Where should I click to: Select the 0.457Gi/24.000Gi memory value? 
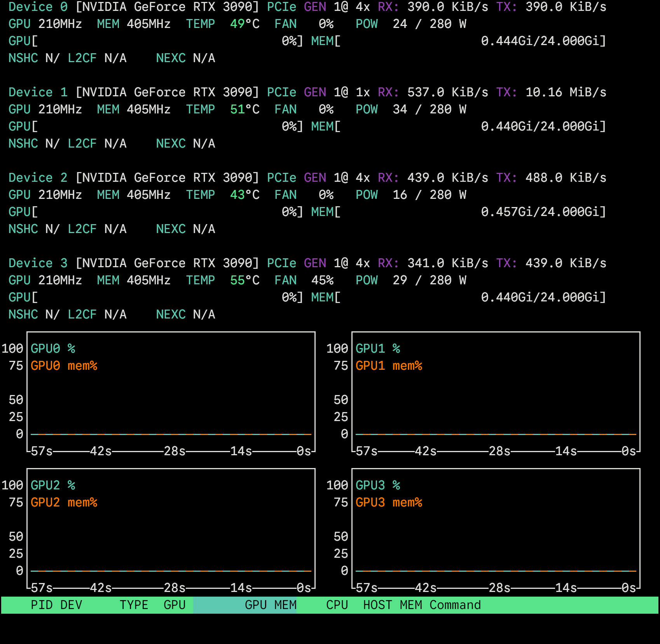(x=540, y=212)
